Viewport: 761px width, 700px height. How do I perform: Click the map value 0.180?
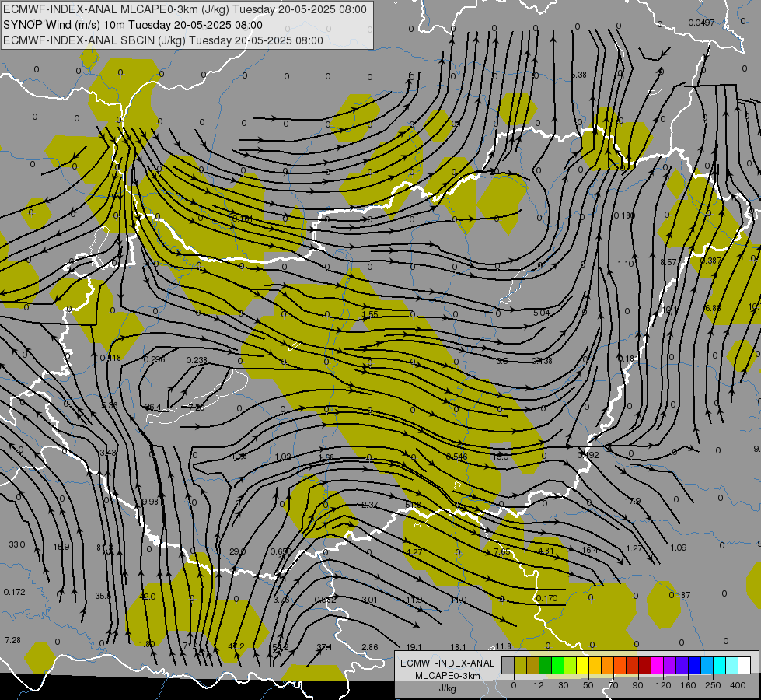624,215
